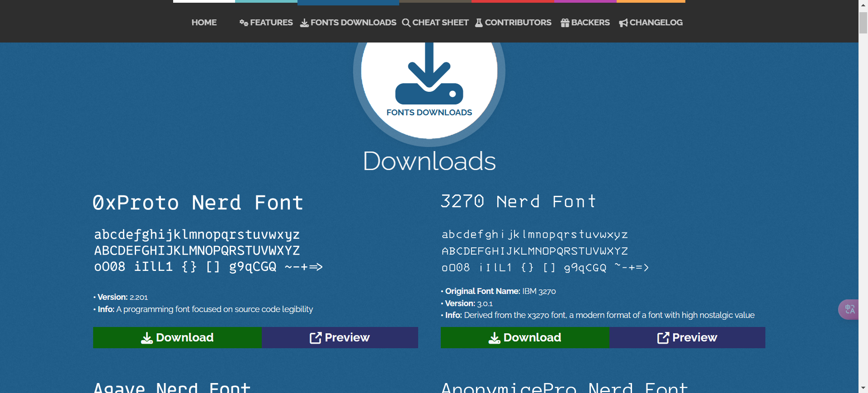This screenshot has height=393, width=868.
Task: Click the Agave Nerd Font heading
Action: 172,388
